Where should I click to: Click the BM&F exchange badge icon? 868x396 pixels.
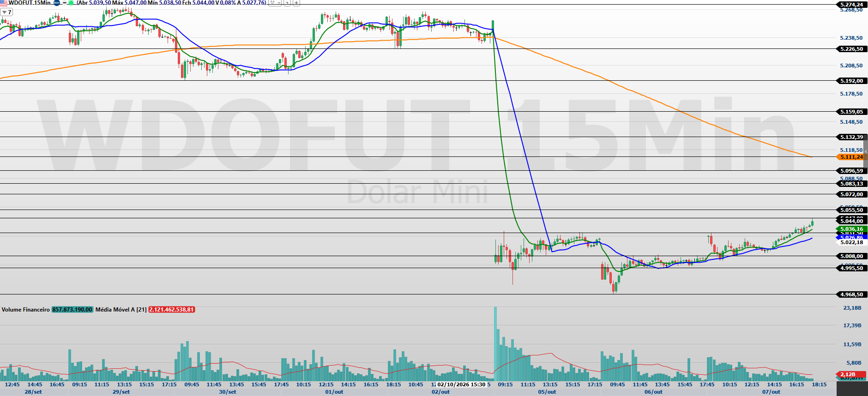pos(57,3)
